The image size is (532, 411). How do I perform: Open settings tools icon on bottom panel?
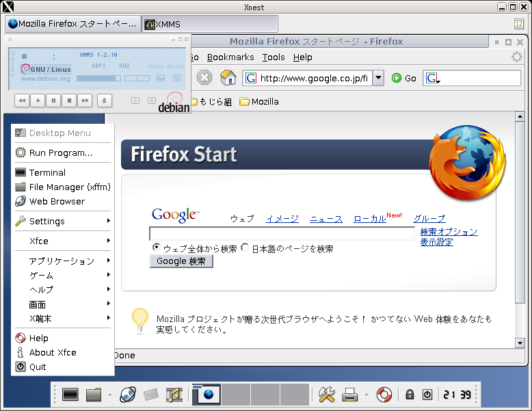pyautogui.click(x=326, y=395)
